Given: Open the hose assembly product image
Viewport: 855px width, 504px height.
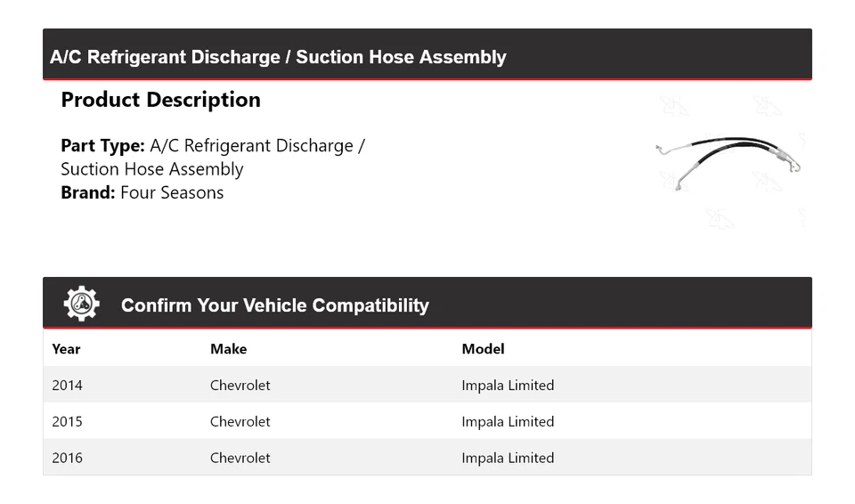Looking at the screenshot, I should (x=729, y=159).
